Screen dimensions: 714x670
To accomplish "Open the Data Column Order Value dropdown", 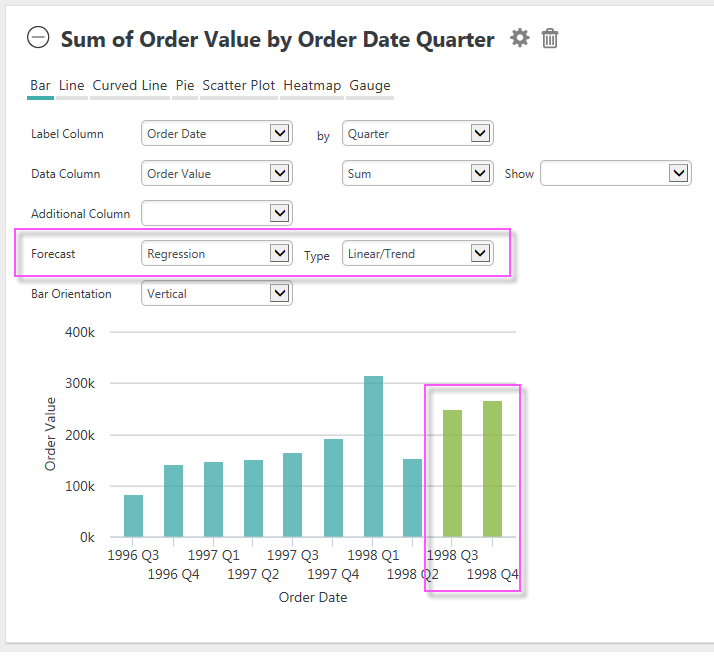I will point(217,174).
